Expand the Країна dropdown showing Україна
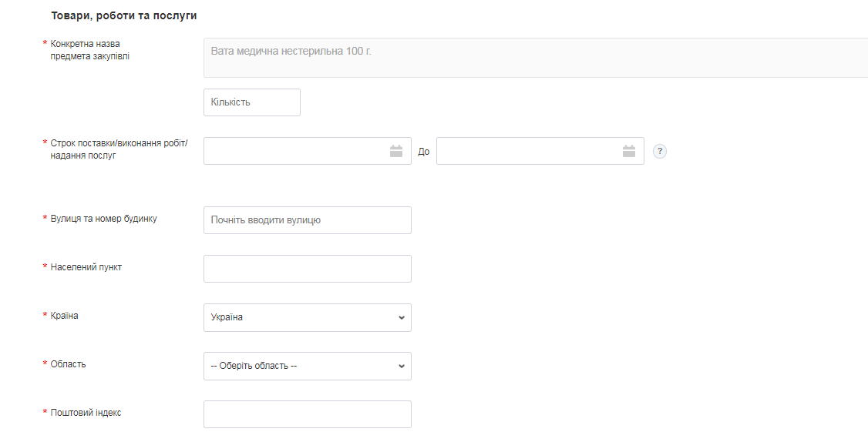 coord(307,317)
